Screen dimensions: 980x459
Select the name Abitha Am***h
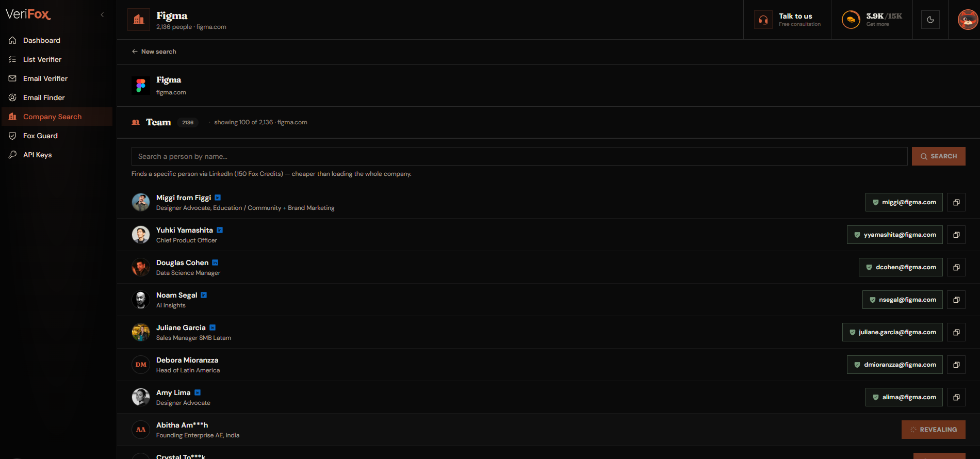pos(182,425)
